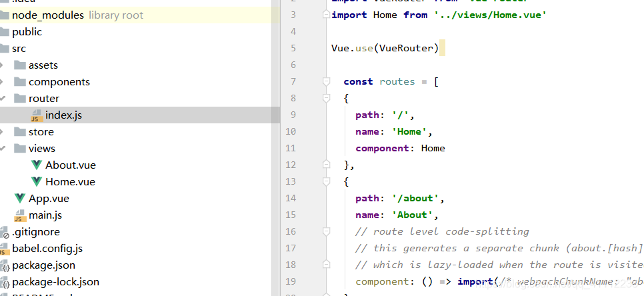Open Home.vue from the views folder

pos(70,181)
